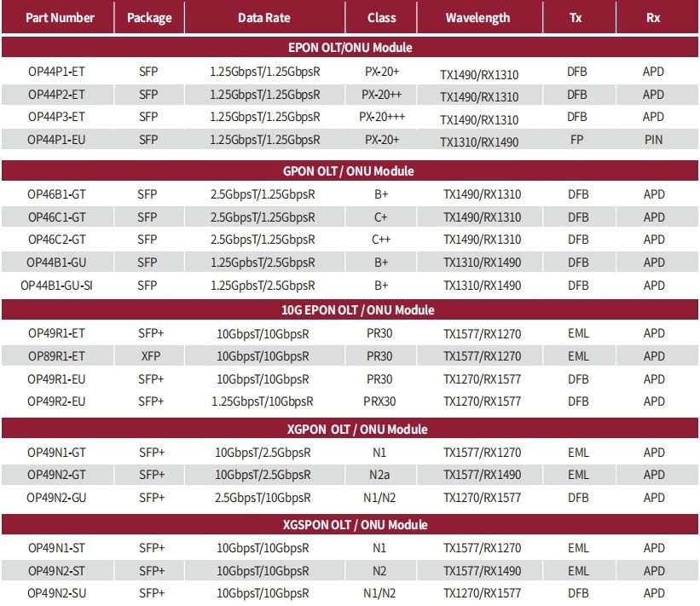Image resolution: width=700 pixels, height=606 pixels.
Task: Click the PX-20+++ class cell
Action: [382, 117]
